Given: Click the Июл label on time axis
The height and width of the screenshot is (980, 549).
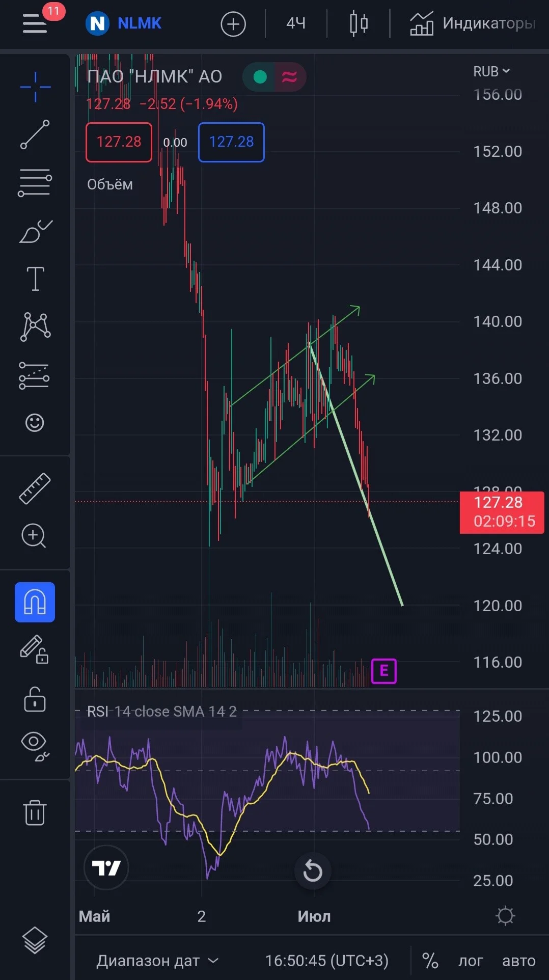Looking at the screenshot, I should tap(314, 916).
